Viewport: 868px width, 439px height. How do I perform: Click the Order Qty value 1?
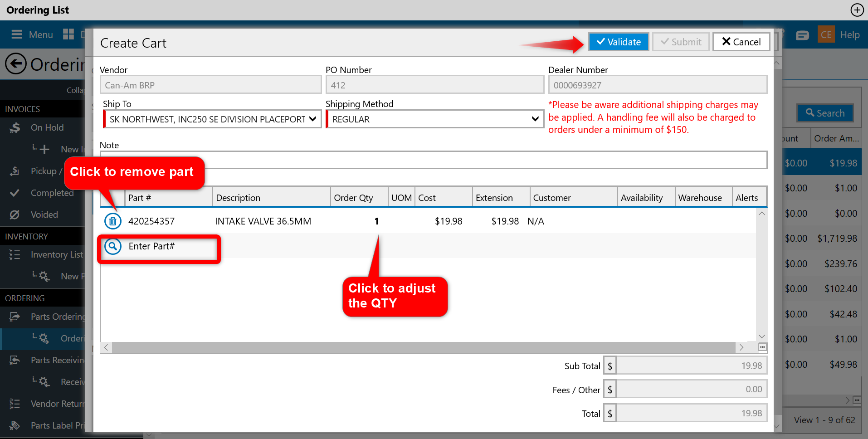coord(376,221)
